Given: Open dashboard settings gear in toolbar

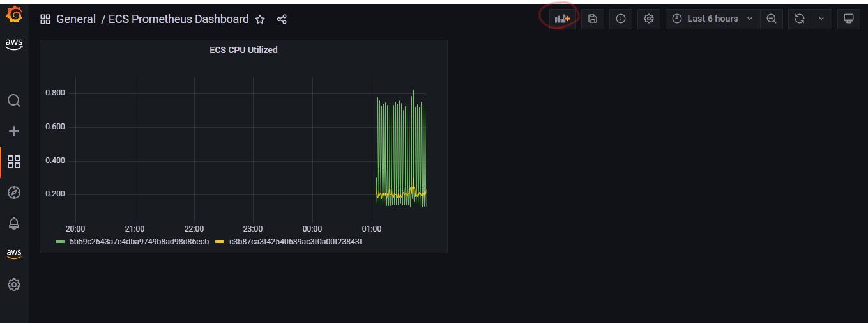Looking at the screenshot, I should point(649,19).
